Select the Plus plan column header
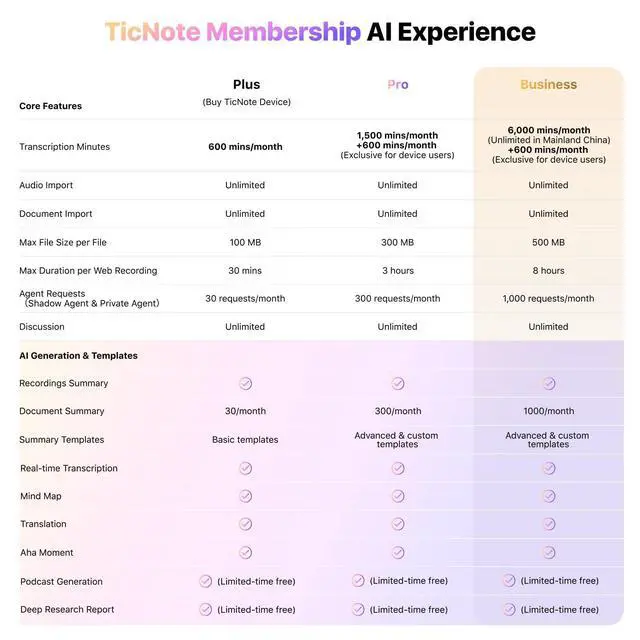 [247, 84]
